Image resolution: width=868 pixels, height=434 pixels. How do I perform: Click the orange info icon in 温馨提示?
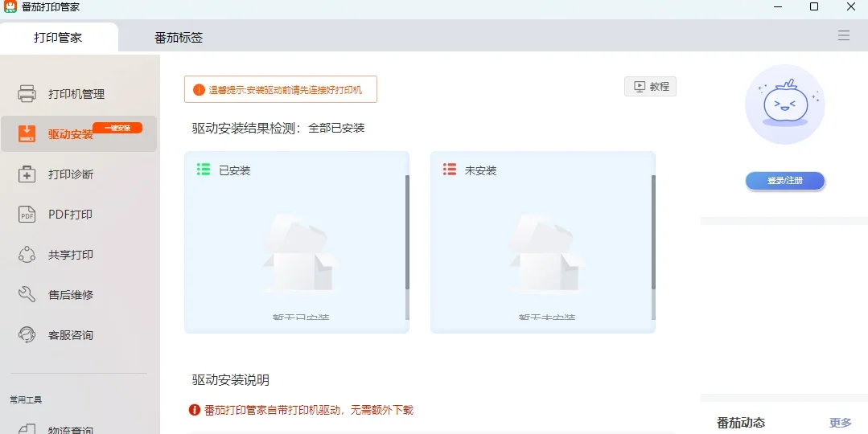click(199, 89)
